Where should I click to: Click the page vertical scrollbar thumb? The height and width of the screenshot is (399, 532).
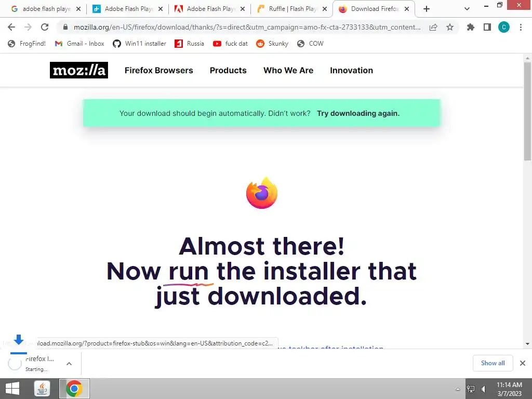(x=527, y=111)
